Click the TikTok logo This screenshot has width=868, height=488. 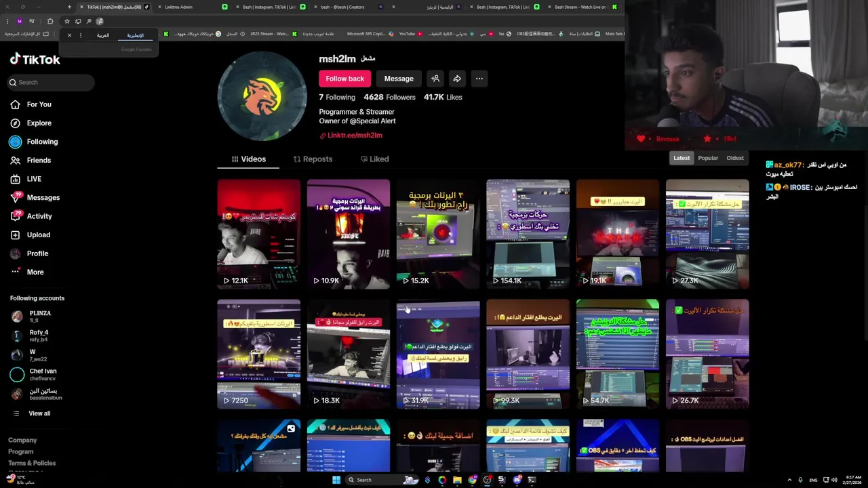click(x=35, y=59)
